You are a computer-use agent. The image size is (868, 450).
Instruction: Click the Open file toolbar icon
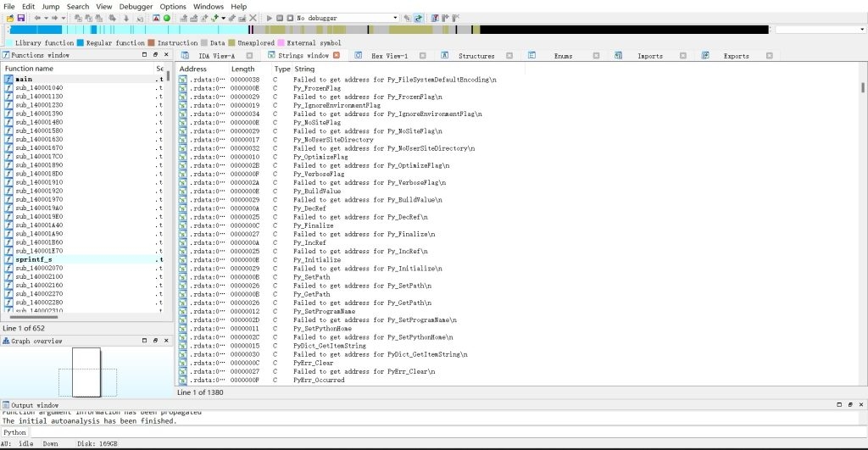point(9,18)
